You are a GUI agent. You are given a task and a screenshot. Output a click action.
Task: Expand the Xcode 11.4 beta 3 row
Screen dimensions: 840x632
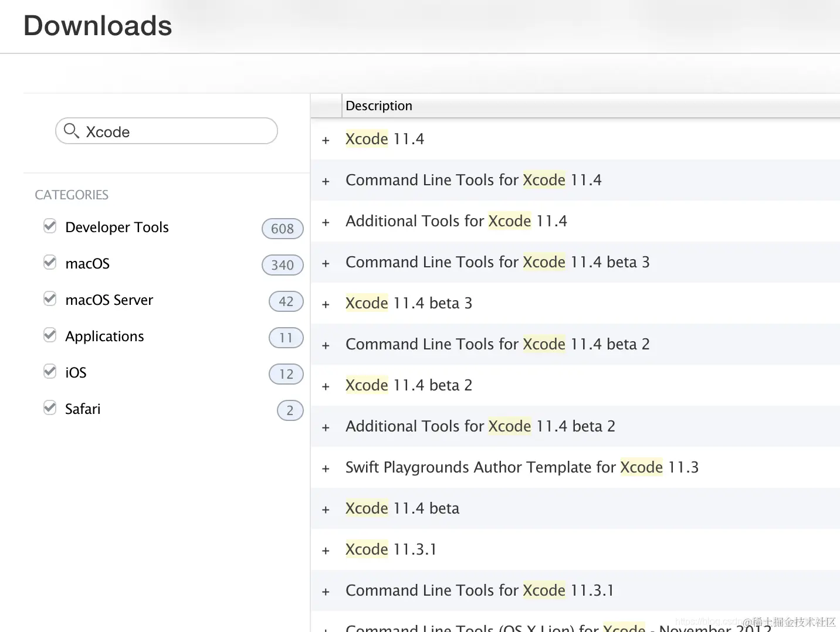pyautogui.click(x=326, y=304)
